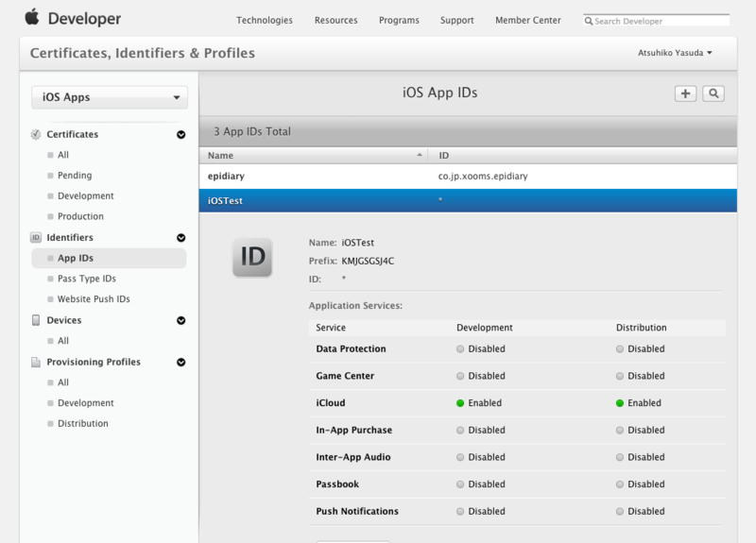Image resolution: width=756 pixels, height=543 pixels.
Task: Open Pass Type IDs
Action: tap(87, 279)
